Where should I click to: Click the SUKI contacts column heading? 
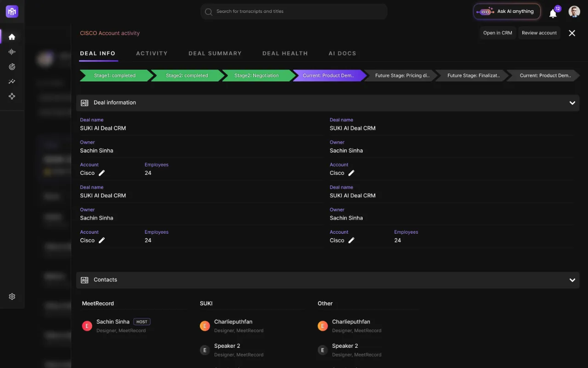point(206,304)
